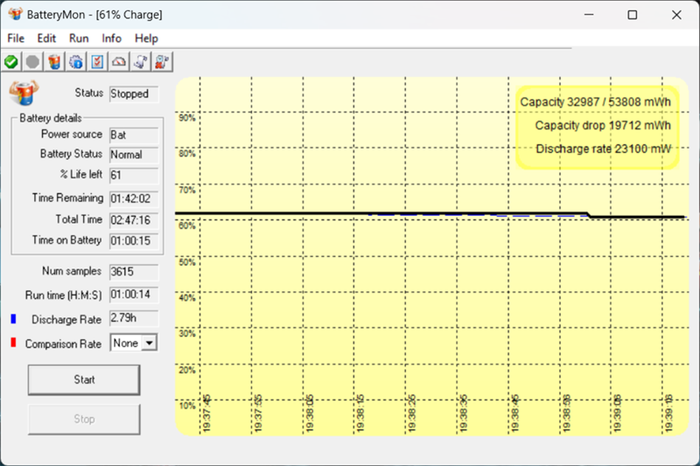The height and width of the screenshot is (466, 700).
Task: Click the red Comparison Rate color marker
Action: pyautogui.click(x=13, y=343)
